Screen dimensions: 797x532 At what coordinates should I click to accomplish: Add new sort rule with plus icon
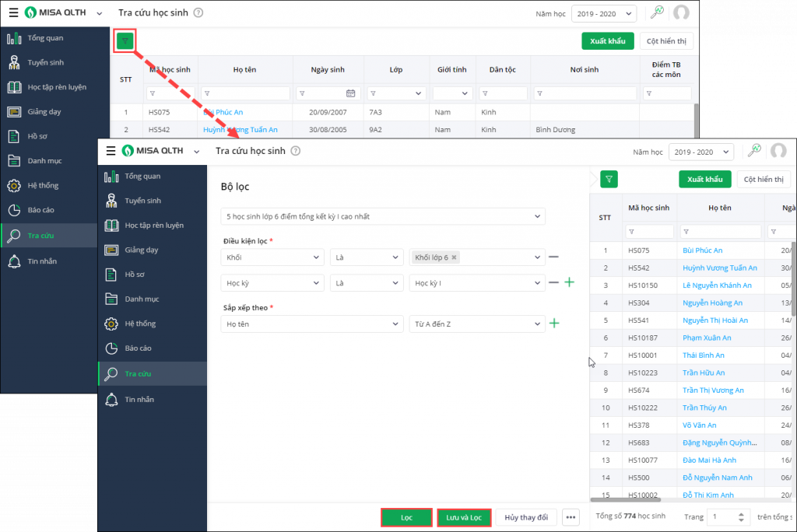point(554,323)
